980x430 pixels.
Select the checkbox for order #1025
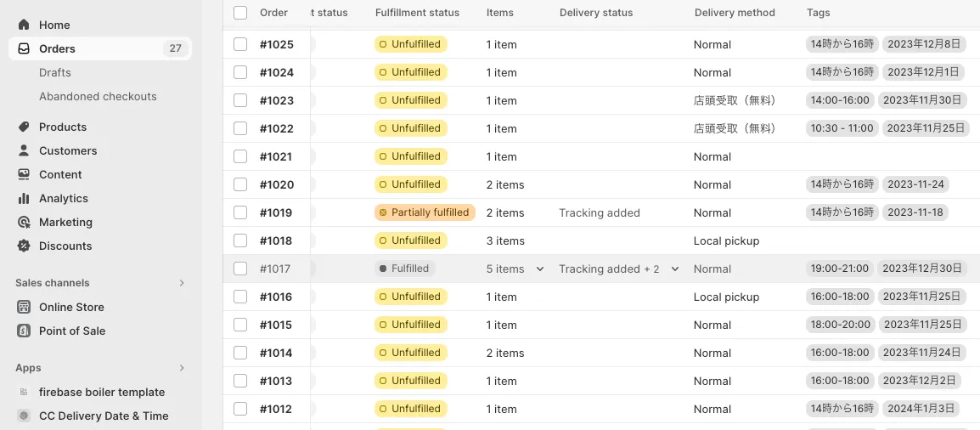[x=240, y=44]
